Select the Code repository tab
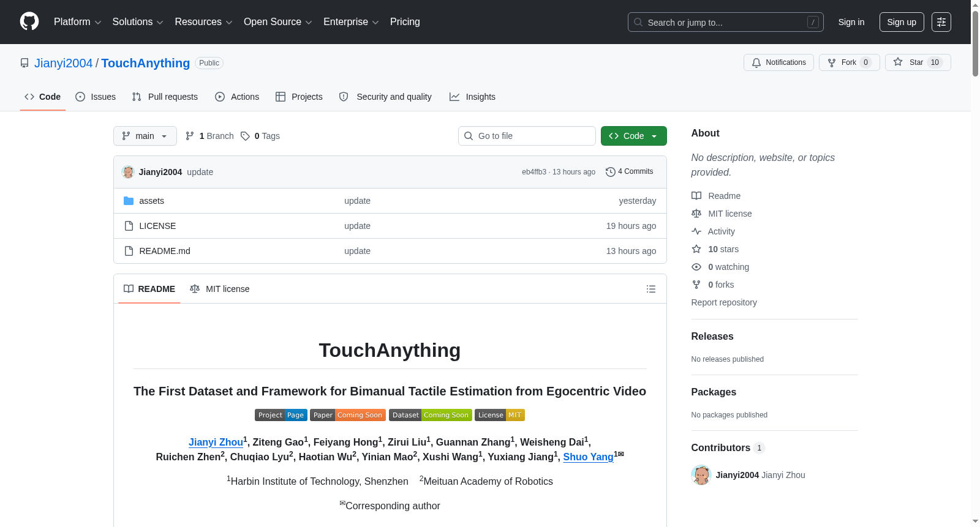The image size is (980, 527). [43, 97]
